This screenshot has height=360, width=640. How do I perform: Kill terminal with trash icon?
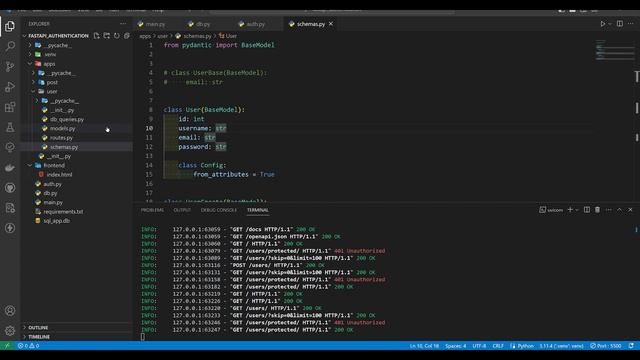[x=597, y=210]
